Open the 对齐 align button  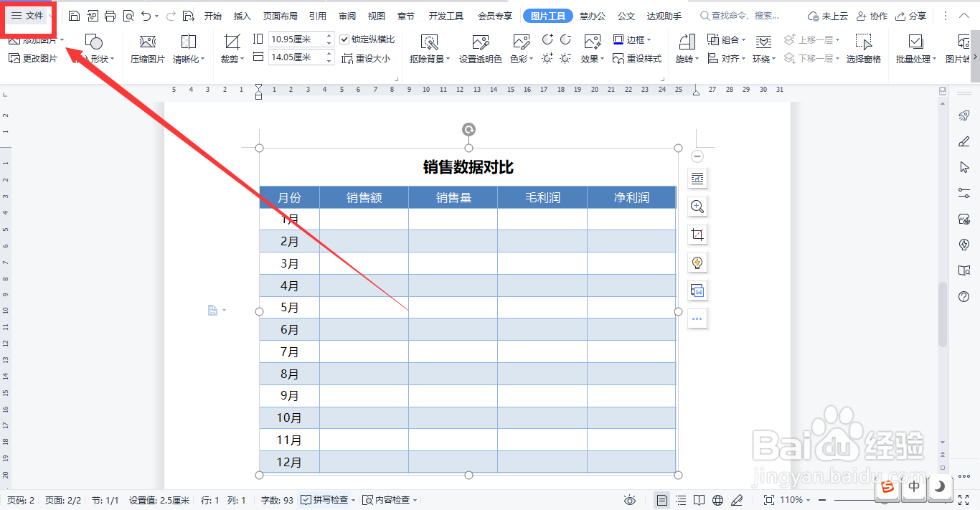(x=726, y=59)
